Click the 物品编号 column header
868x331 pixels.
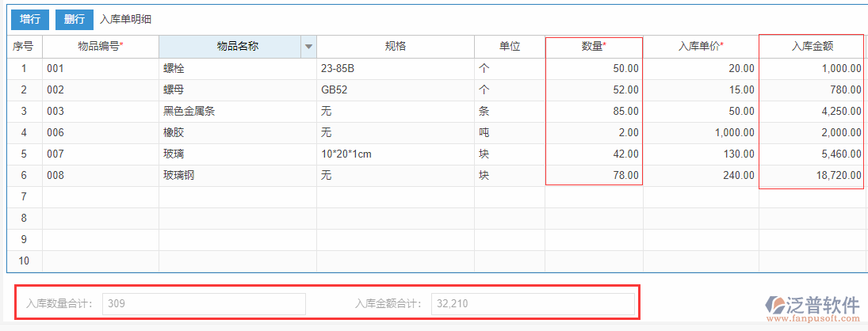(101, 47)
